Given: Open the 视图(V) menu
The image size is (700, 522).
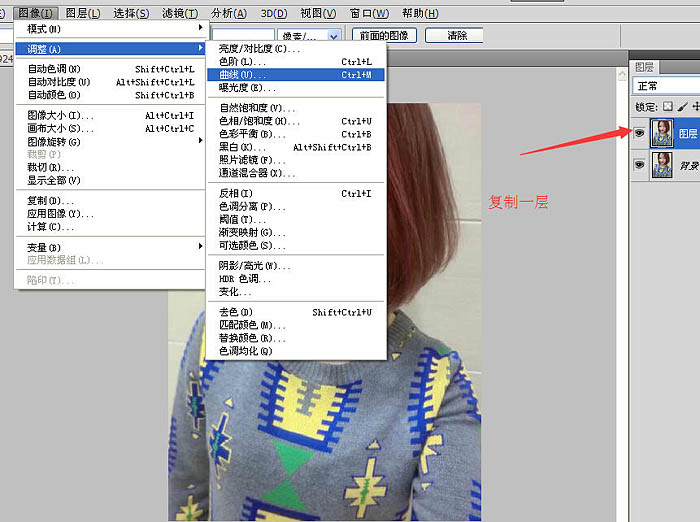Looking at the screenshot, I should tap(318, 13).
